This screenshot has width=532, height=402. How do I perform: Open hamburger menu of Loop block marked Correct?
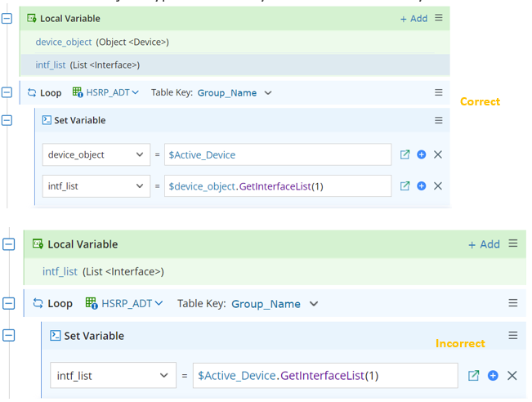click(439, 92)
